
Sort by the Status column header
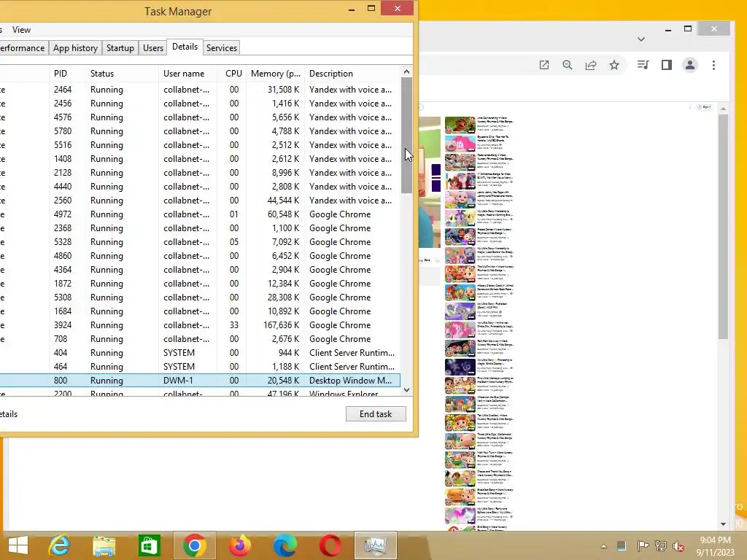(123, 74)
